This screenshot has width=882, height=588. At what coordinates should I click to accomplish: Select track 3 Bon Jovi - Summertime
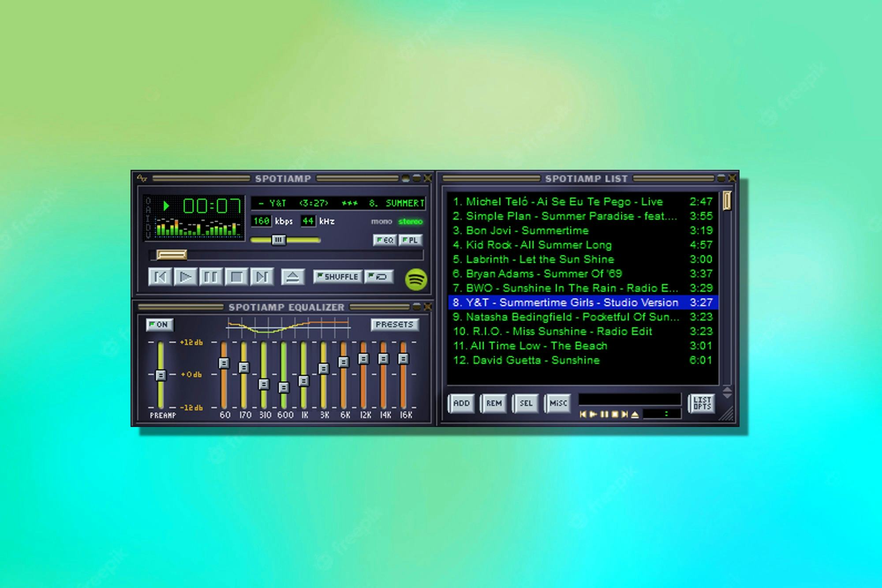pyautogui.click(x=583, y=230)
